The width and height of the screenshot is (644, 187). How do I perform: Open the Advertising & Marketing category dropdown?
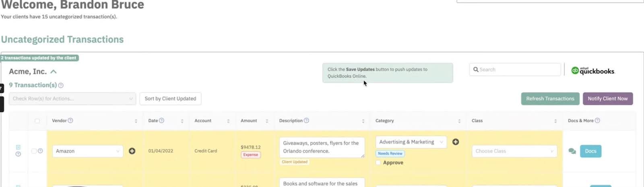[411, 142]
